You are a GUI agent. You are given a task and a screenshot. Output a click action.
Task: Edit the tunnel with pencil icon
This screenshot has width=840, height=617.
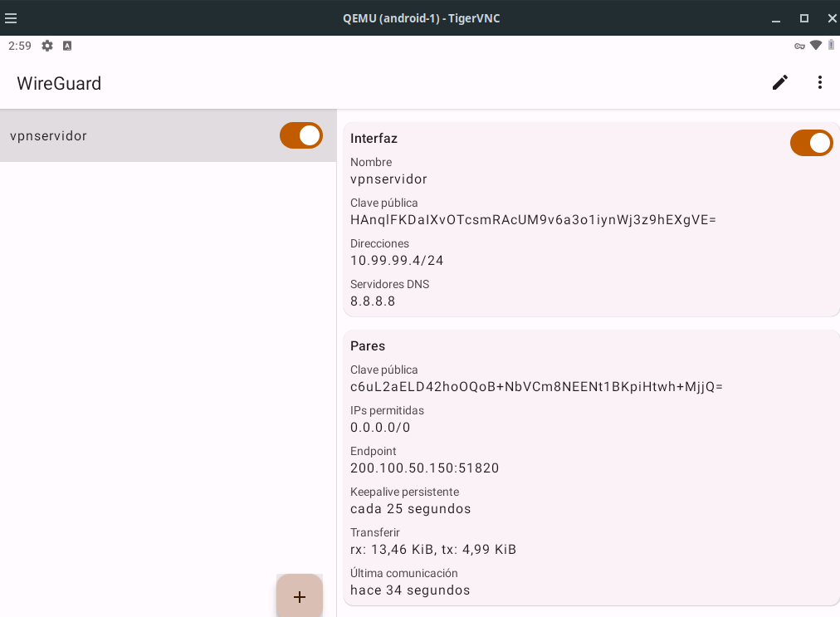pos(780,82)
